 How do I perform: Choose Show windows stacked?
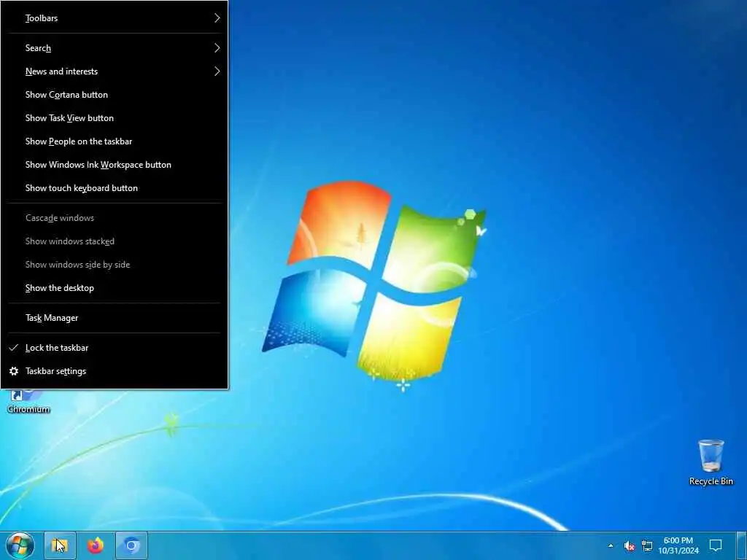[115, 241]
